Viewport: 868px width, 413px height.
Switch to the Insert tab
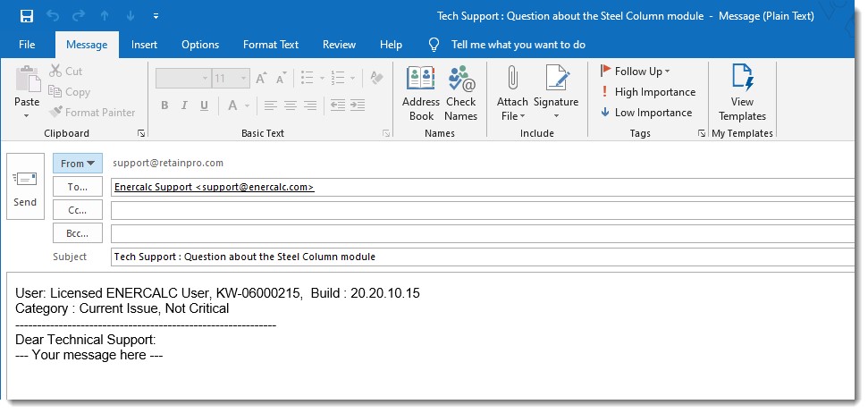coord(144,45)
